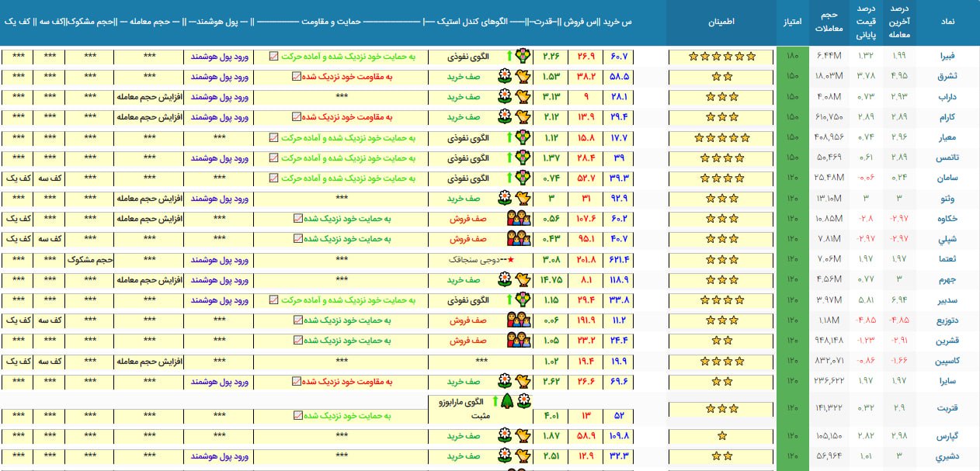Click ورود پول هوشمند in the ثشرق row

[x=218, y=76]
